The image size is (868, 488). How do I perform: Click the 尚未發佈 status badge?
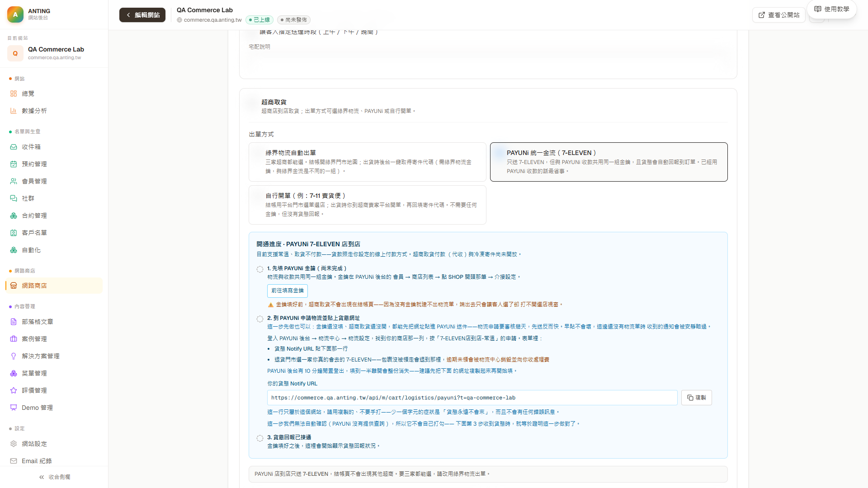(293, 20)
